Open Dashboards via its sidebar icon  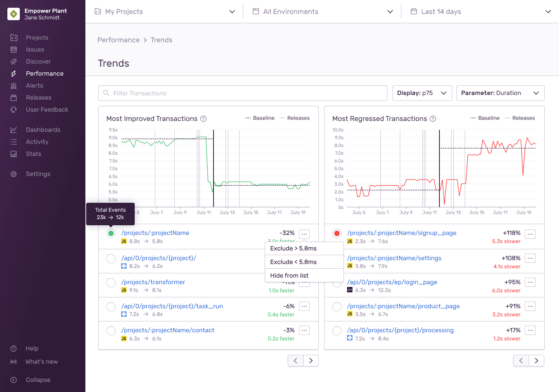pos(13,130)
